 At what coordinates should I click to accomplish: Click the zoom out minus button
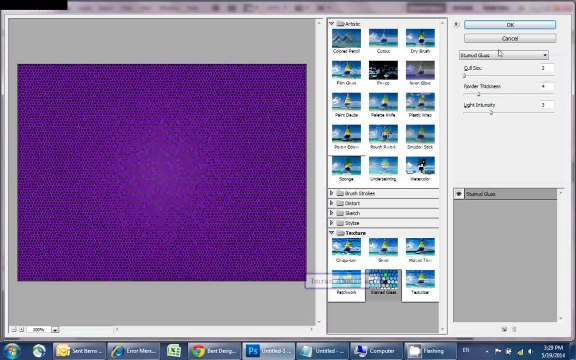click(14, 330)
